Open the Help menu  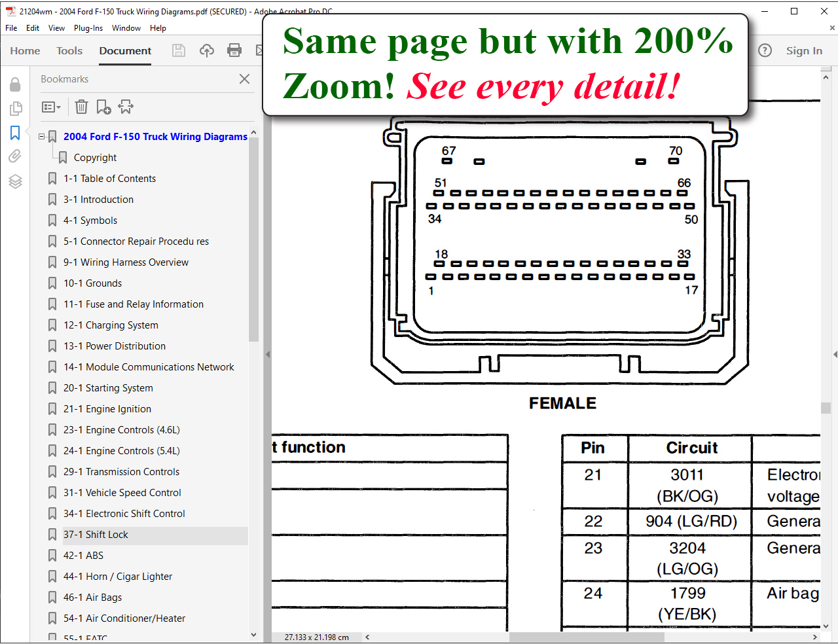pyautogui.click(x=158, y=28)
